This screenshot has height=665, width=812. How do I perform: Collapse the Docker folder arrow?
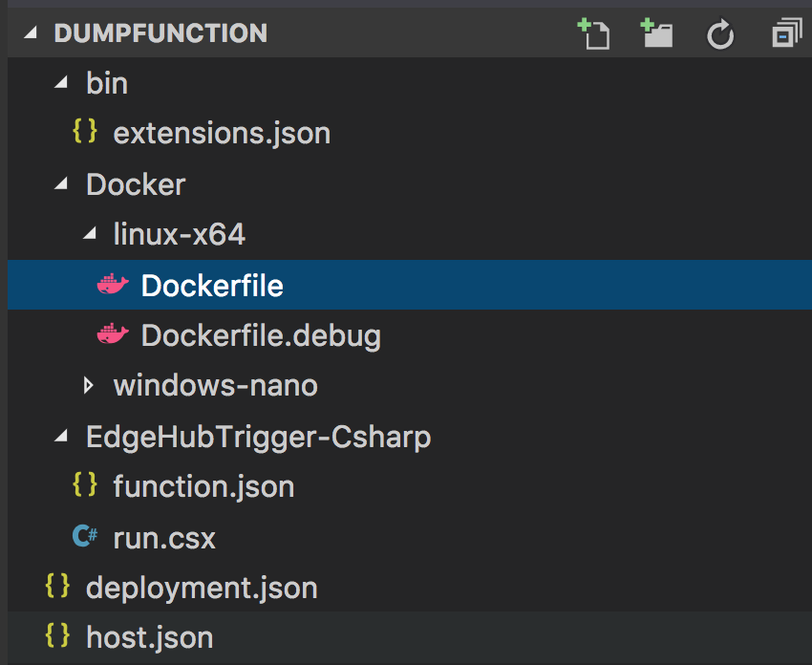61,183
